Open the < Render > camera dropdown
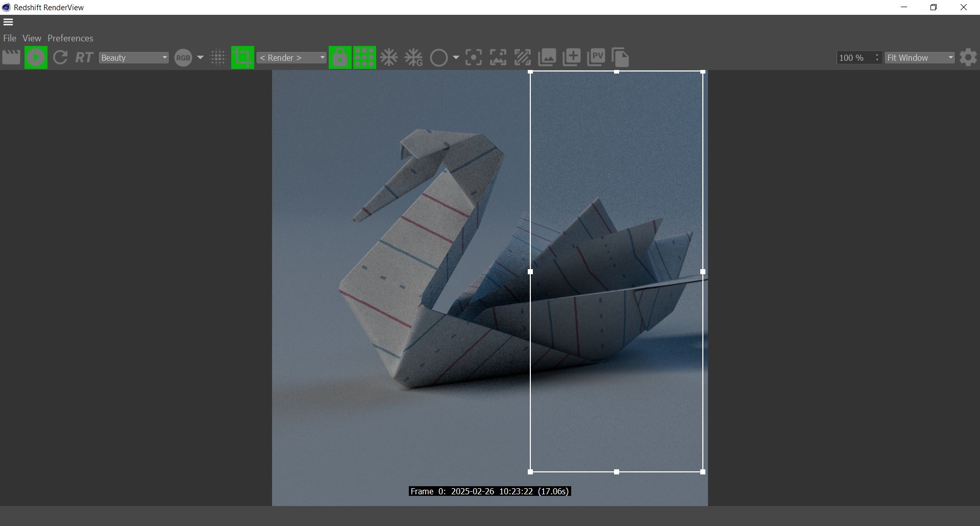 (291, 58)
